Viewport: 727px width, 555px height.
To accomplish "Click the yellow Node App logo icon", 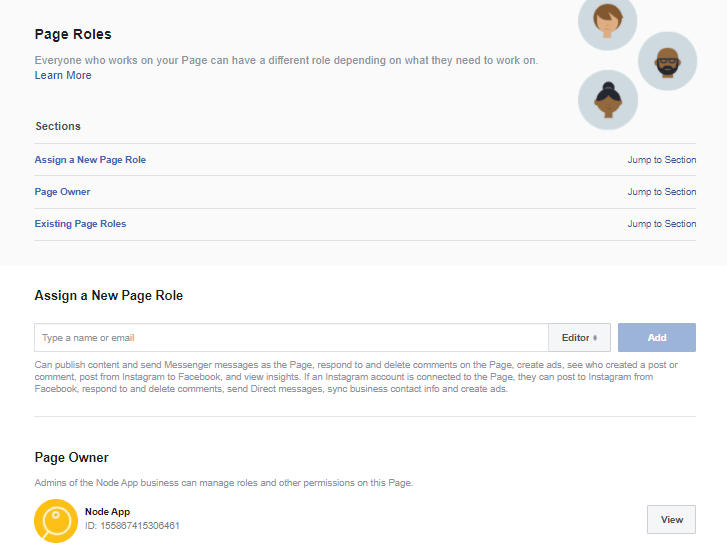I will click(x=56, y=521).
